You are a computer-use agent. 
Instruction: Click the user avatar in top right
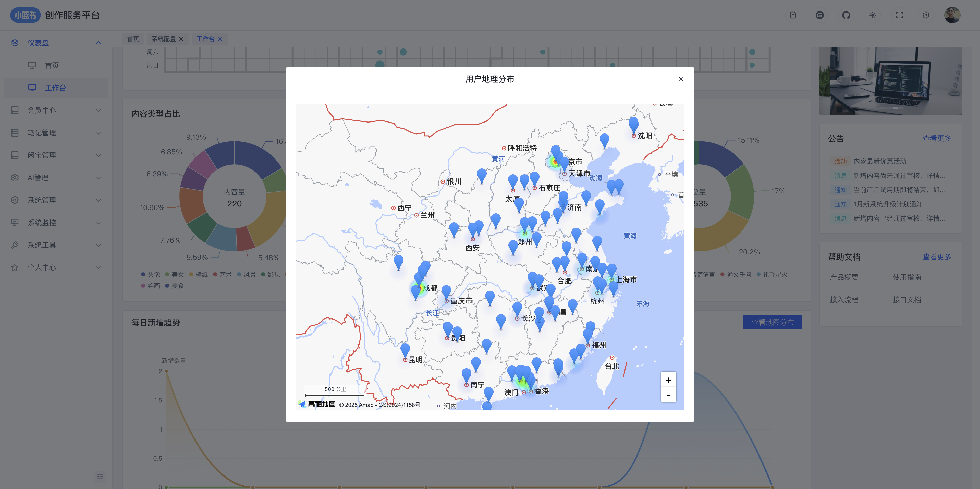952,15
